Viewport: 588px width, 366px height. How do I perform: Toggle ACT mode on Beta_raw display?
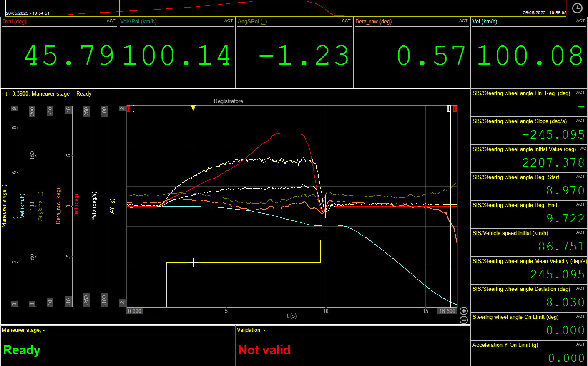coord(463,21)
